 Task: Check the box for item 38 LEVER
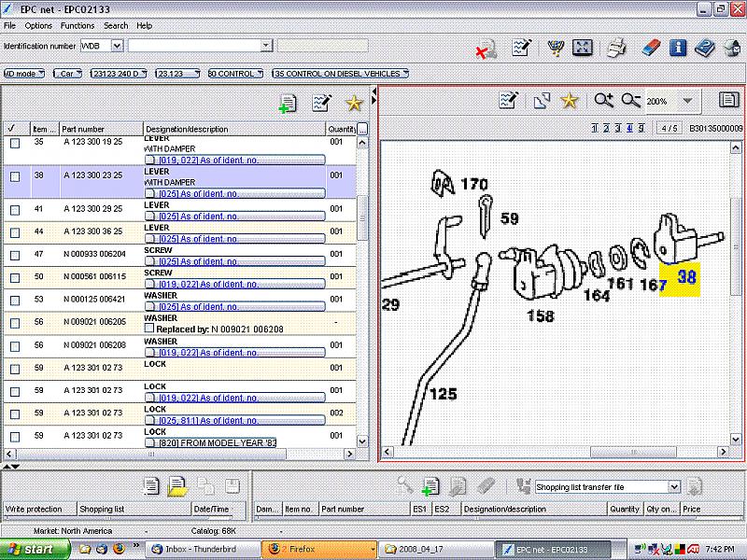tap(14, 175)
